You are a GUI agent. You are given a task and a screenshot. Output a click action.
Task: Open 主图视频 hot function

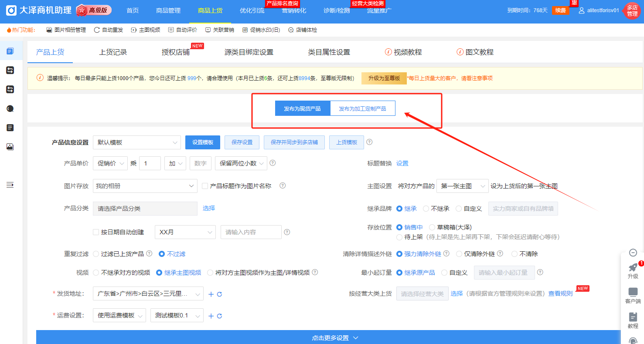(146, 30)
